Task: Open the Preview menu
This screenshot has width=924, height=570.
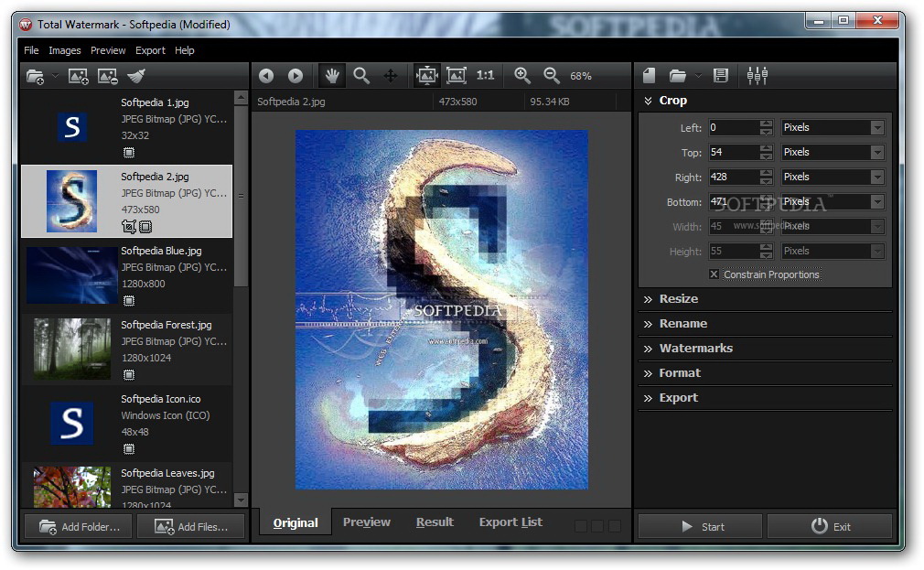Action: click(x=108, y=50)
